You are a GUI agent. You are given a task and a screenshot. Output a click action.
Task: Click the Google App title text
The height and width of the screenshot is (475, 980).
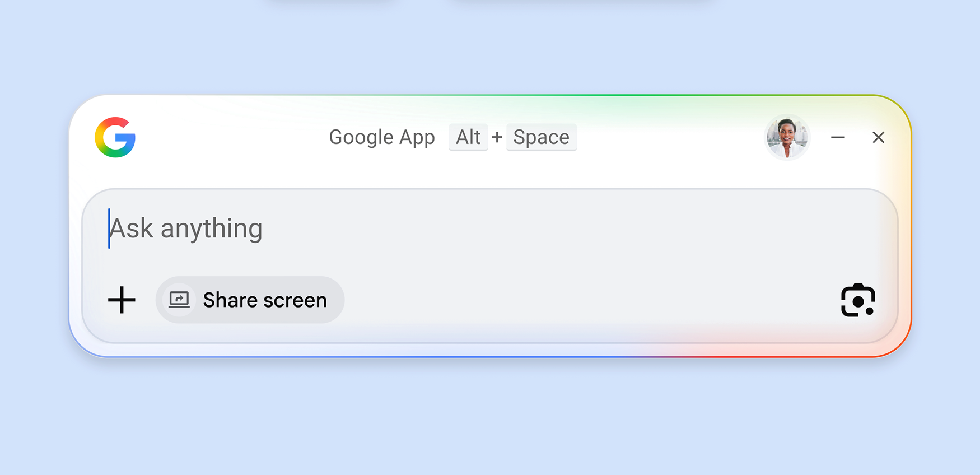click(382, 137)
